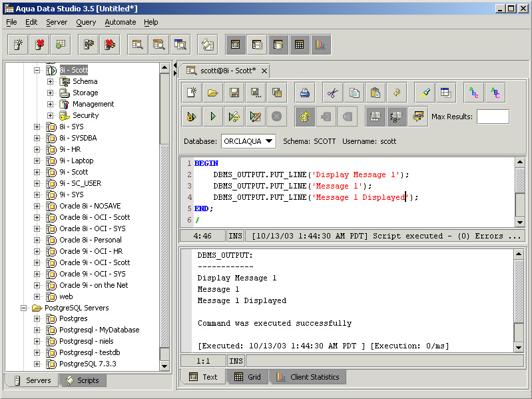Click the output pane scroll down arrow
The image size is (532, 399).
pos(519,347)
